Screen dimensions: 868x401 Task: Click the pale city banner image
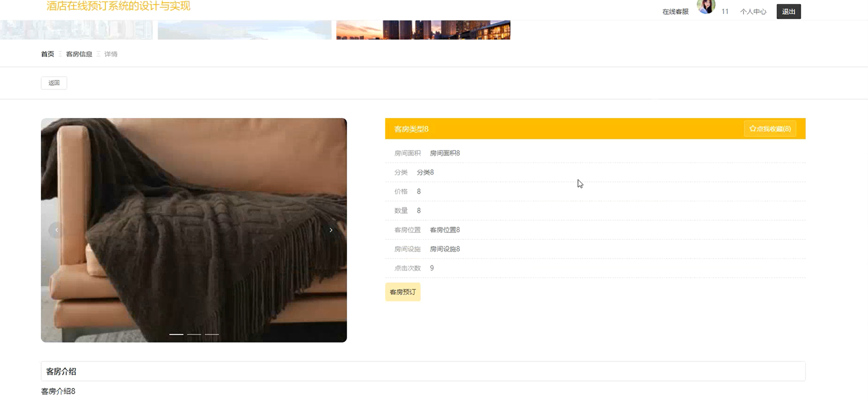point(76,30)
